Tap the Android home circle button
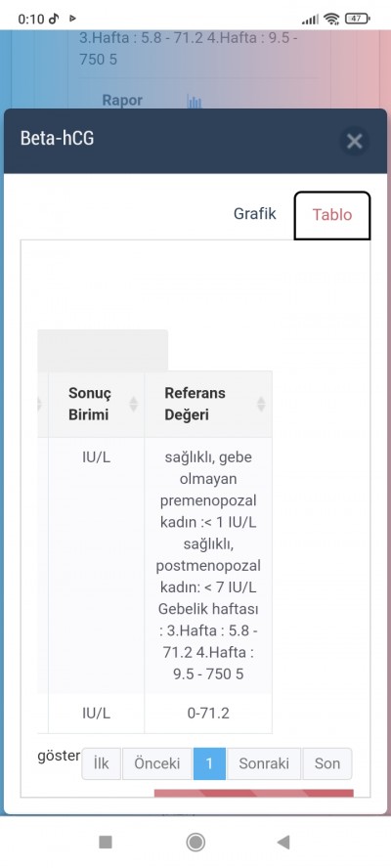 tap(195, 842)
